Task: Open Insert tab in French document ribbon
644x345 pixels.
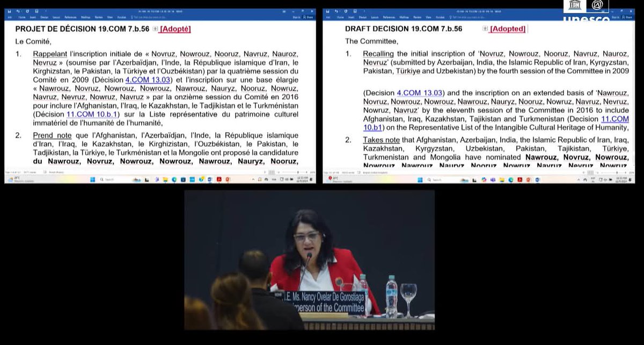Action: tap(32, 17)
